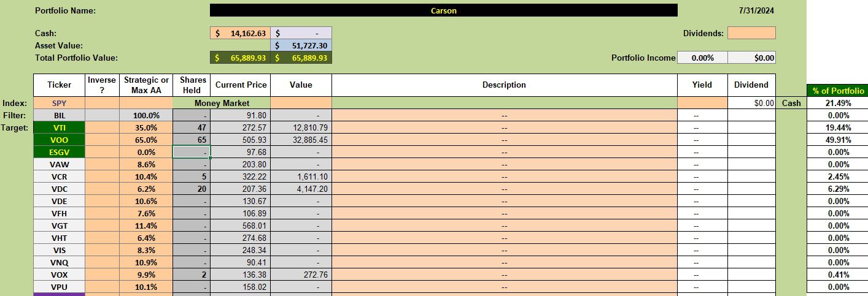The width and height of the screenshot is (868, 296).
Task: Select the Portfolio Income $0.00 cell
Action: (x=751, y=58)
